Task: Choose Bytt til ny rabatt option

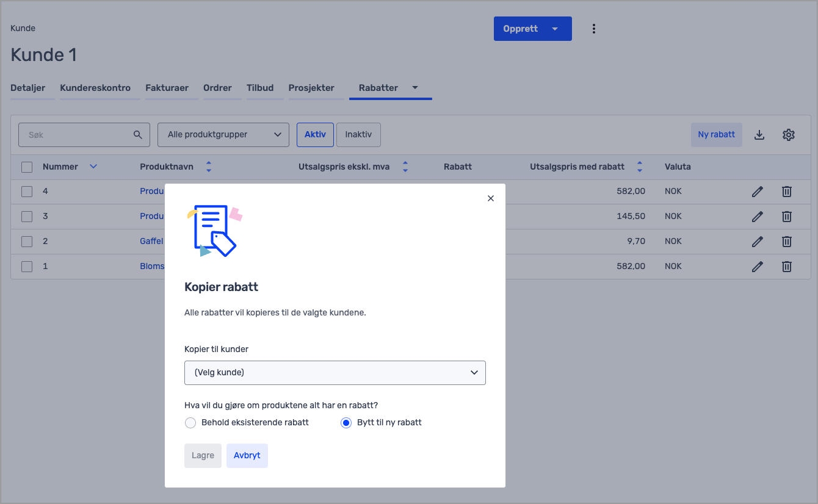Action: tap(346, 423)
